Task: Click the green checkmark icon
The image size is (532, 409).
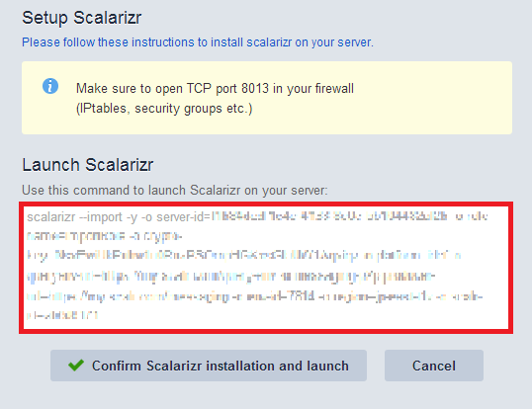Action: (76, 366)
